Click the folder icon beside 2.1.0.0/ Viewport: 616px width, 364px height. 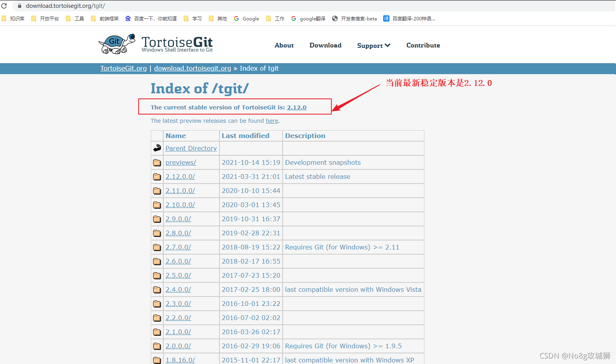point(157,332)
